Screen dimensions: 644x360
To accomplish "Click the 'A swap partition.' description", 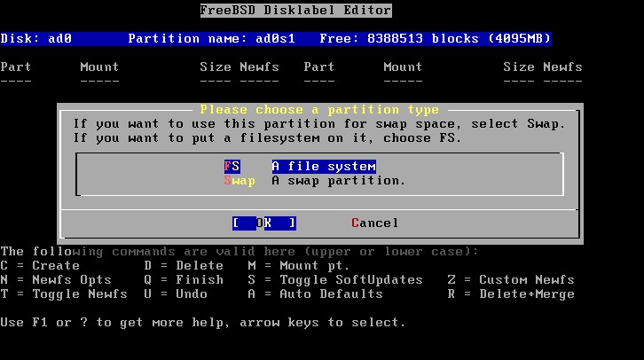I will [339, 181].
